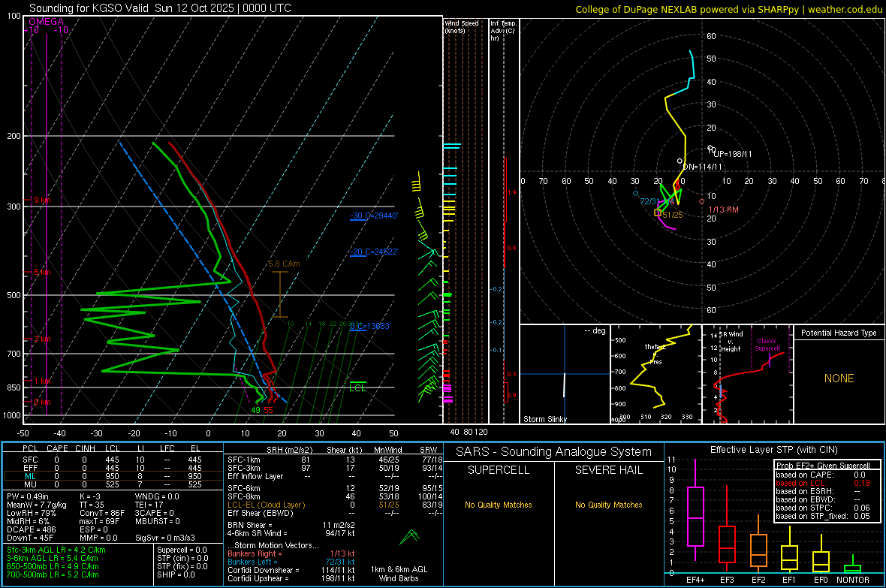Click the Classic Supercell label
The image size is (886, 588).
767,345
